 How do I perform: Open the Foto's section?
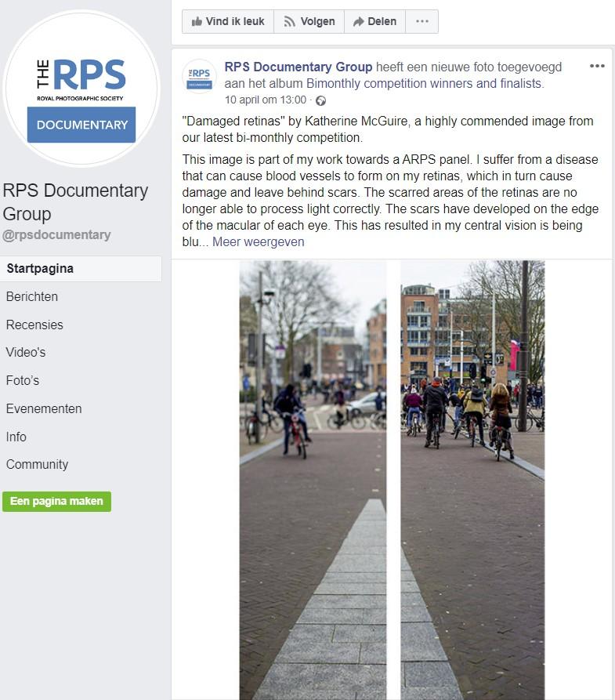click(22, 381)
